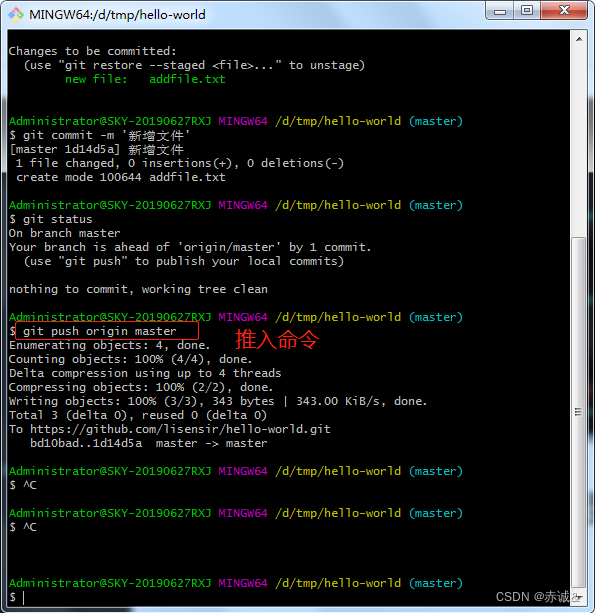Click the '$ git status' command line
This screenshot has width=595, height=613.
point(51,219)
